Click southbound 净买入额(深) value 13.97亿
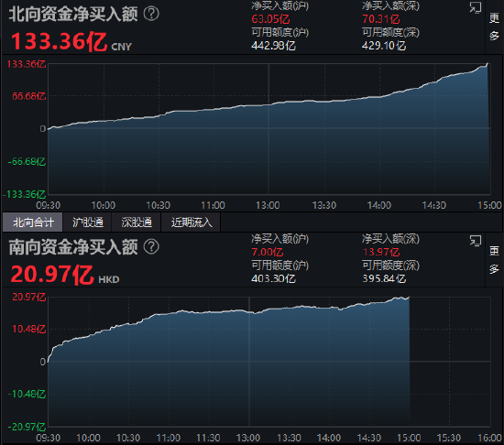504x445 pixels. tap(381, 252)
